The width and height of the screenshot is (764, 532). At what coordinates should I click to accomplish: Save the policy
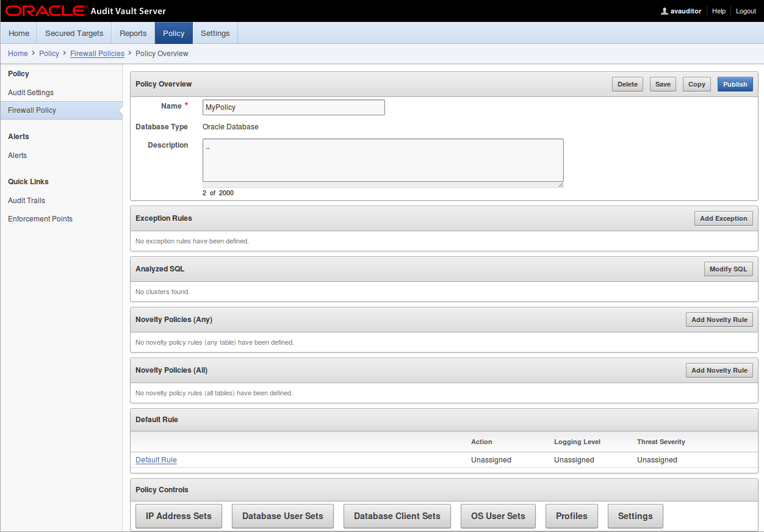pos(663,84)
